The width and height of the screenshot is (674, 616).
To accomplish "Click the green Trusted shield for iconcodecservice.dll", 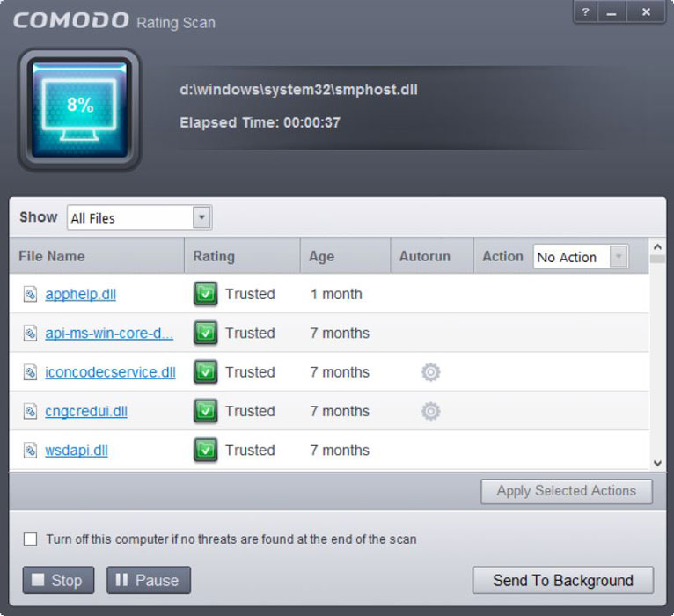I will [x=206, y=372].
